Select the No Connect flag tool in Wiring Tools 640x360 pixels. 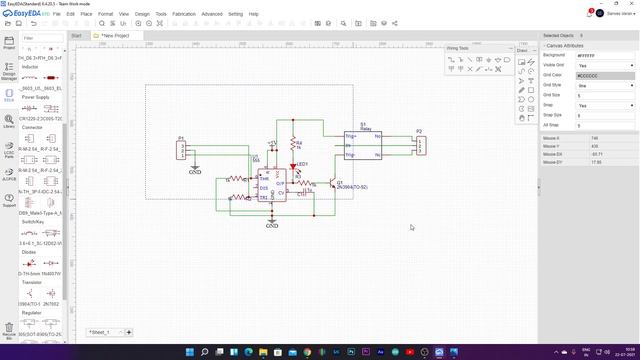(470, 69)
